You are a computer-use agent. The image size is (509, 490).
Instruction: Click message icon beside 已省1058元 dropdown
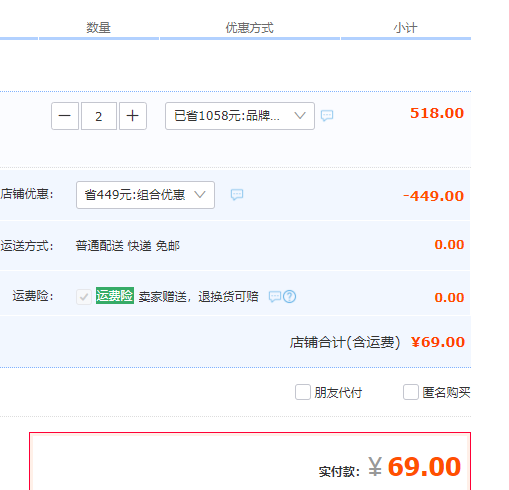327,116
